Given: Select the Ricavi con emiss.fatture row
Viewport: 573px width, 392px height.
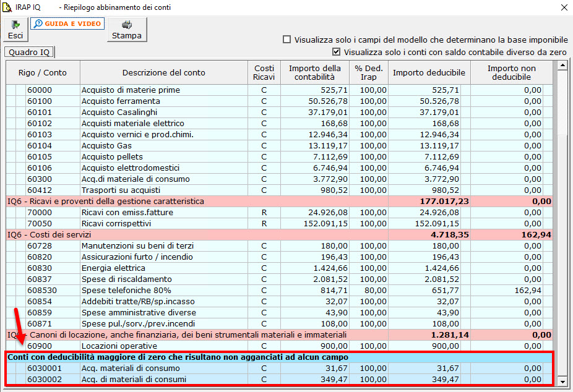Looking at the screenshot, I should click(279, 213).
